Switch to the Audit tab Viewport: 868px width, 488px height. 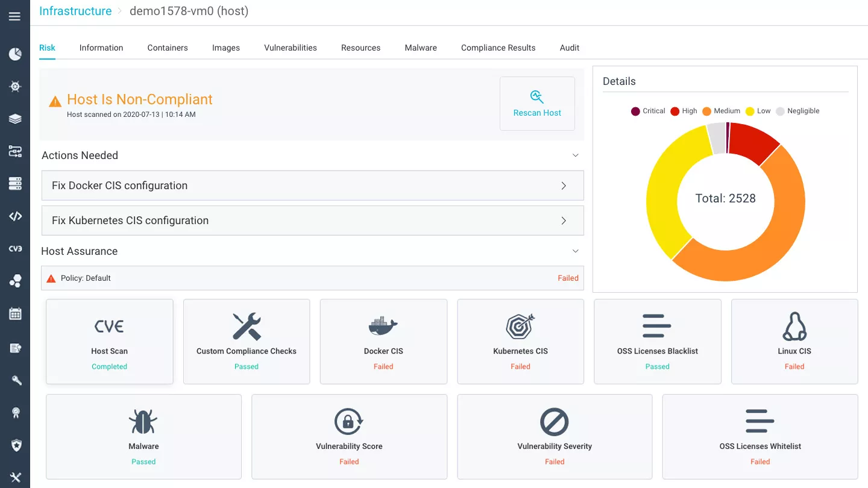(x=570, y=48)
